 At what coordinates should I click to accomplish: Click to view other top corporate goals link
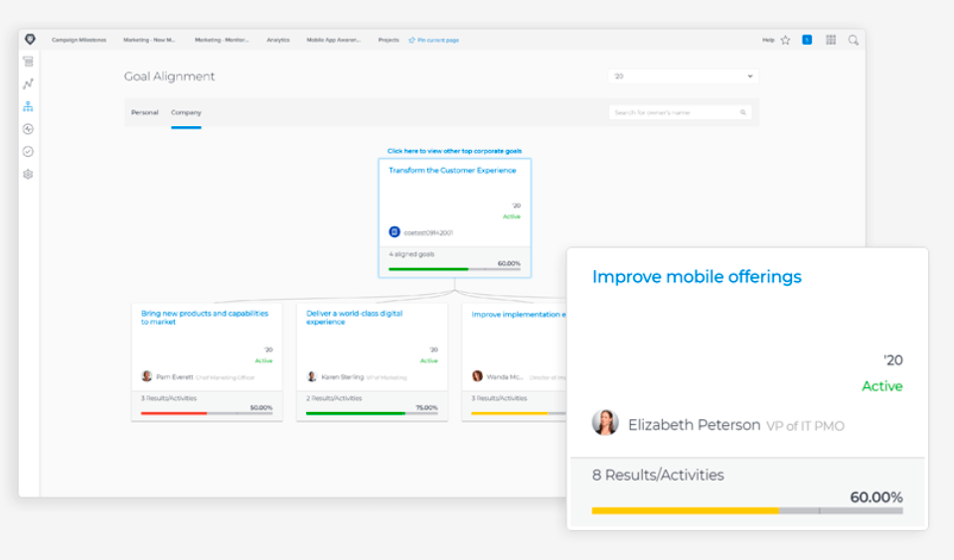[x=454, y=151]
